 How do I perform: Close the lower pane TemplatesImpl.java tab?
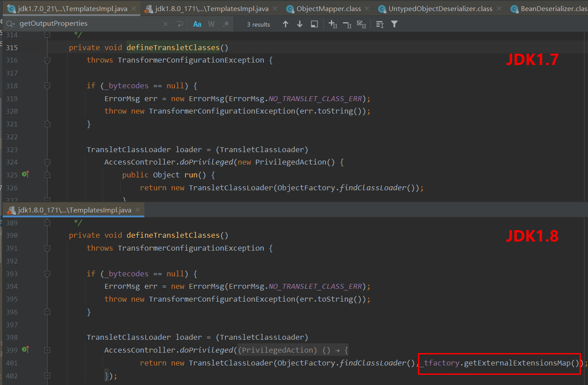coord(138,210)
